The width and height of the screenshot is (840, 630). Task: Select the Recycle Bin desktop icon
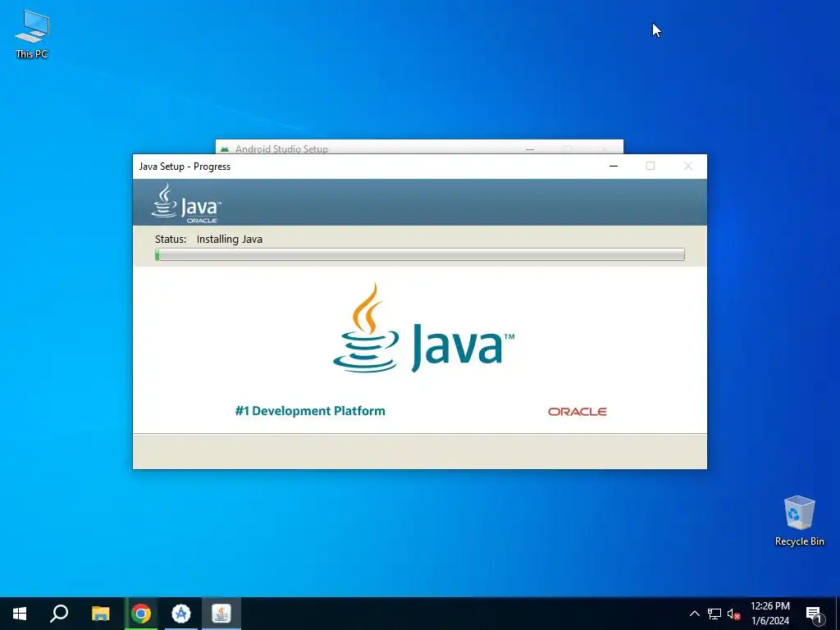click(x=799, y=520)
